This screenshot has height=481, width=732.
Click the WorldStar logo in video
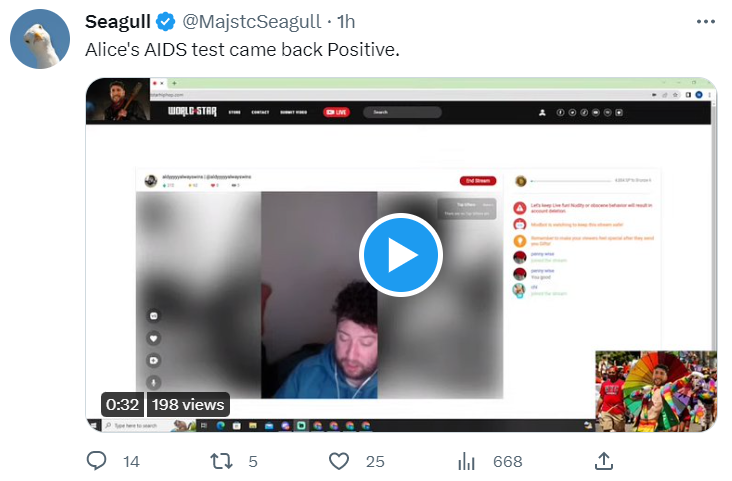tap(192, 112)
